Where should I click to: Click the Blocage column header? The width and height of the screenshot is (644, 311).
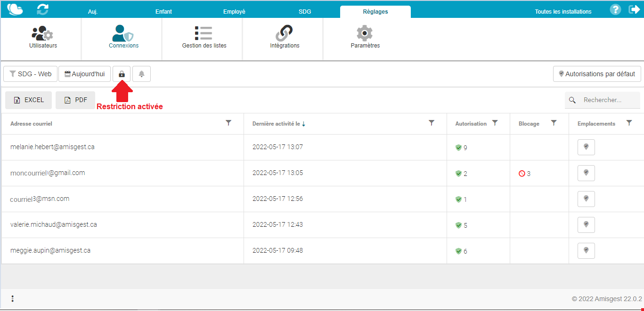529,124
